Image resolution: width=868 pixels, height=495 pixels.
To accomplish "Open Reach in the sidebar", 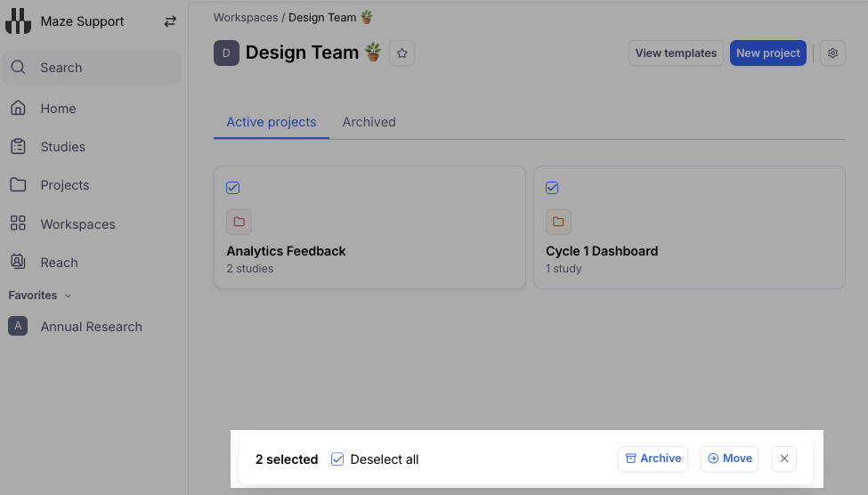I will point(60,263).
